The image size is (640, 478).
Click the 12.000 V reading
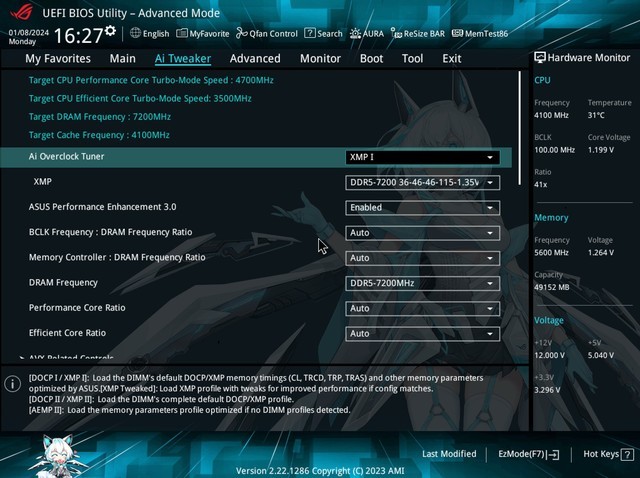(549, 356)
